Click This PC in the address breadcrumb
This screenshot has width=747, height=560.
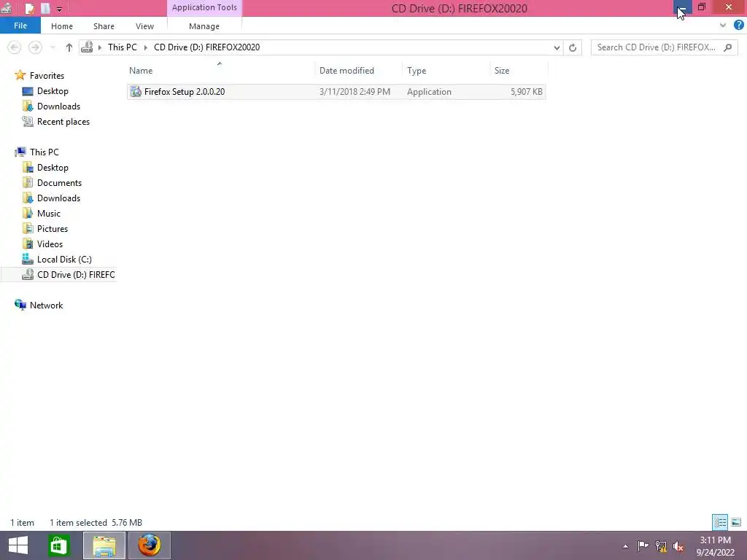(x=122, y=47)
